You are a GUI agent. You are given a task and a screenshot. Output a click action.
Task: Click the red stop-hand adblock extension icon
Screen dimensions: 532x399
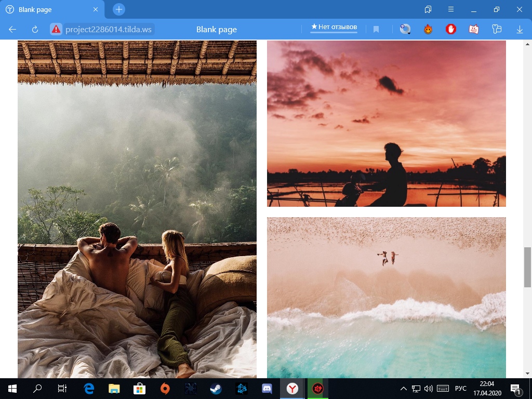coord(450,30)
